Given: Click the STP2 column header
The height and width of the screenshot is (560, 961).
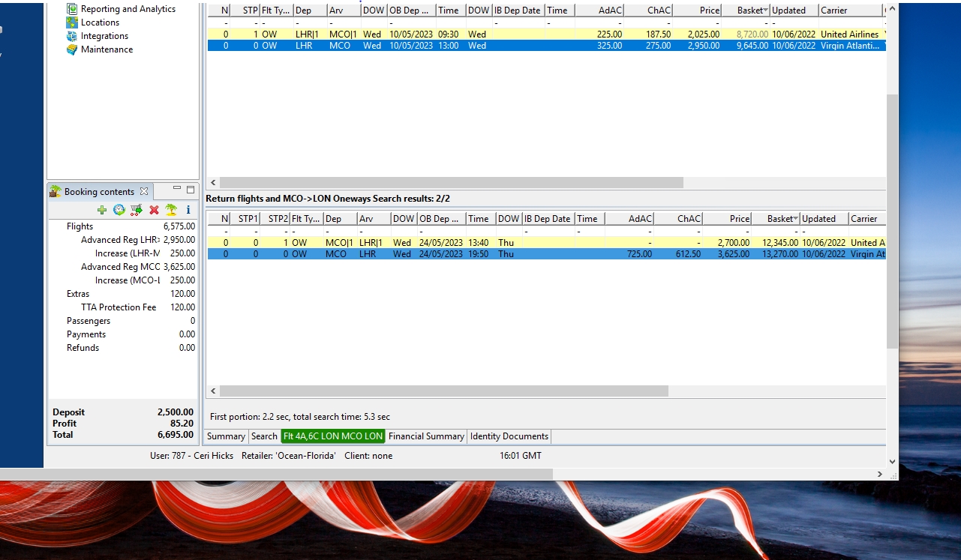Looking at the screenshot, I should [275, 219].
